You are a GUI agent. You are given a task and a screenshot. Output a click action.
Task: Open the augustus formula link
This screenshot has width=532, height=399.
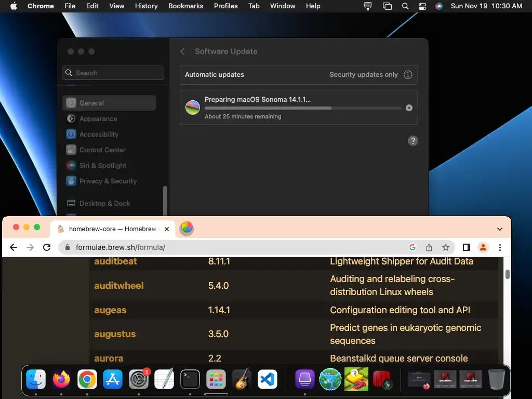[115, 334]
